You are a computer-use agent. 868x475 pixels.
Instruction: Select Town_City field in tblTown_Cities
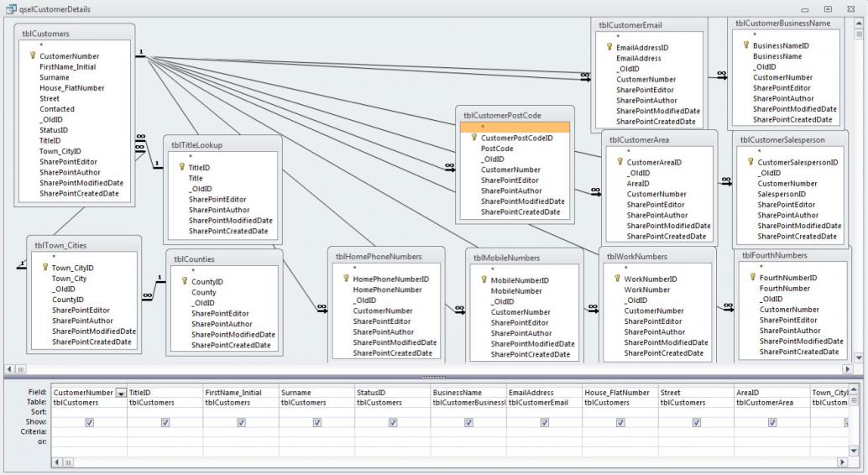[69, 279]
